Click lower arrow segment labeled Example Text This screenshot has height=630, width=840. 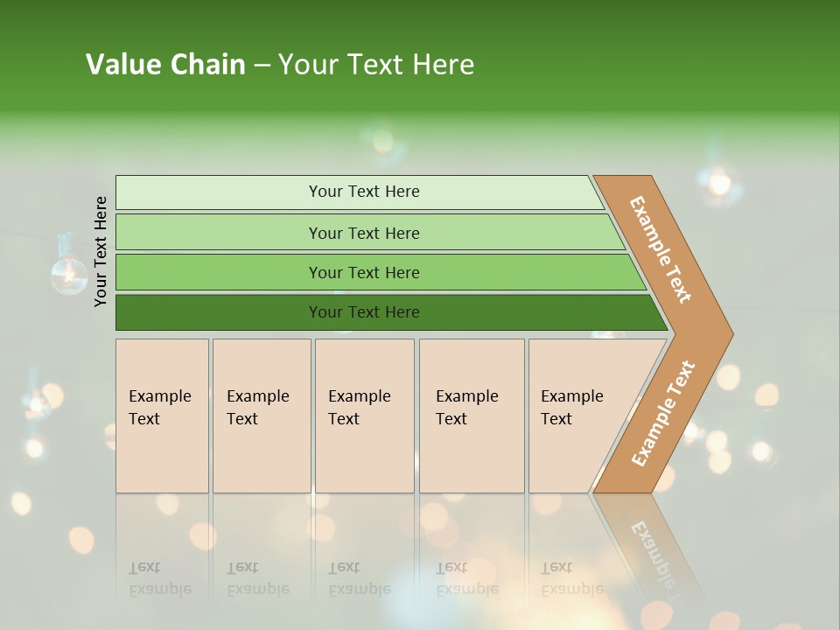pyautogui.click(x=663, y=413)
